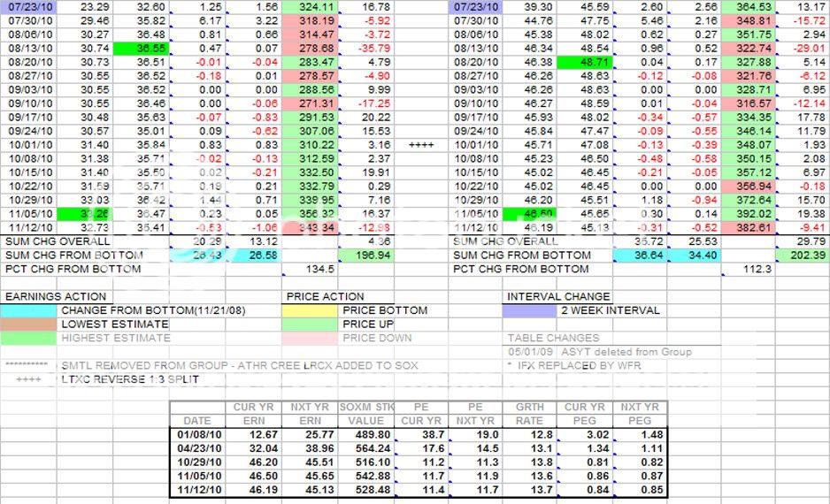Click the EARNINGS ACTION legend header
The height and width of the screenshot is (504, 830).
click(x=55, y=296)
